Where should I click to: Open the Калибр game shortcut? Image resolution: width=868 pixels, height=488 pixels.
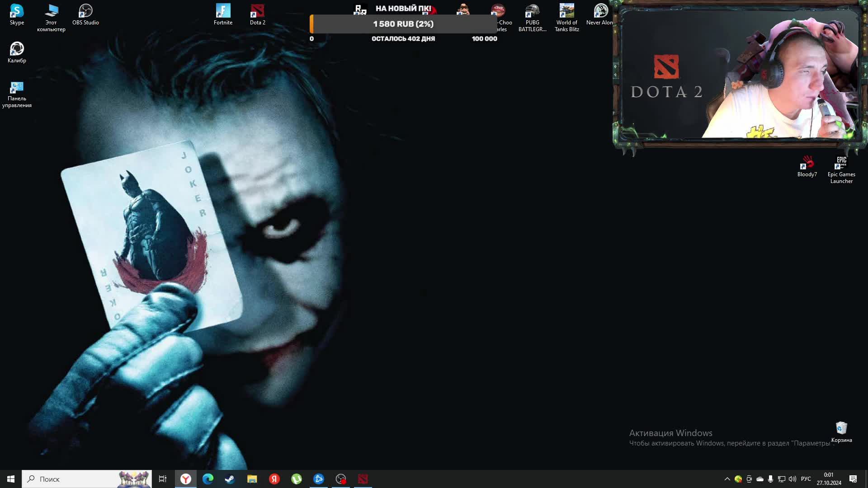pos(17,52)
